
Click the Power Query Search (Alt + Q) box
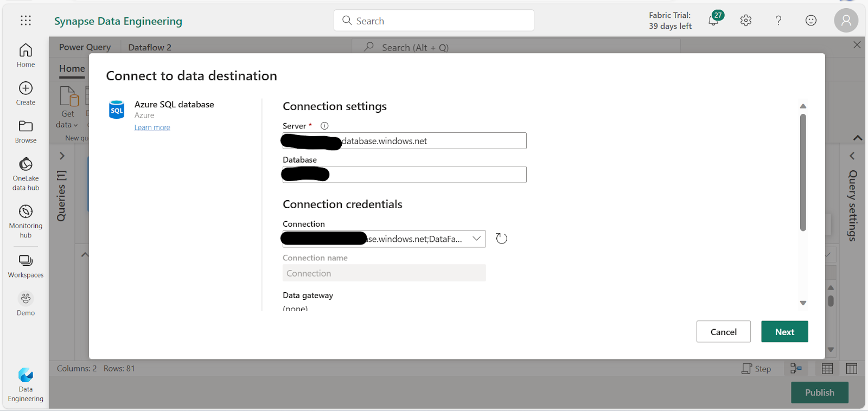516,47
